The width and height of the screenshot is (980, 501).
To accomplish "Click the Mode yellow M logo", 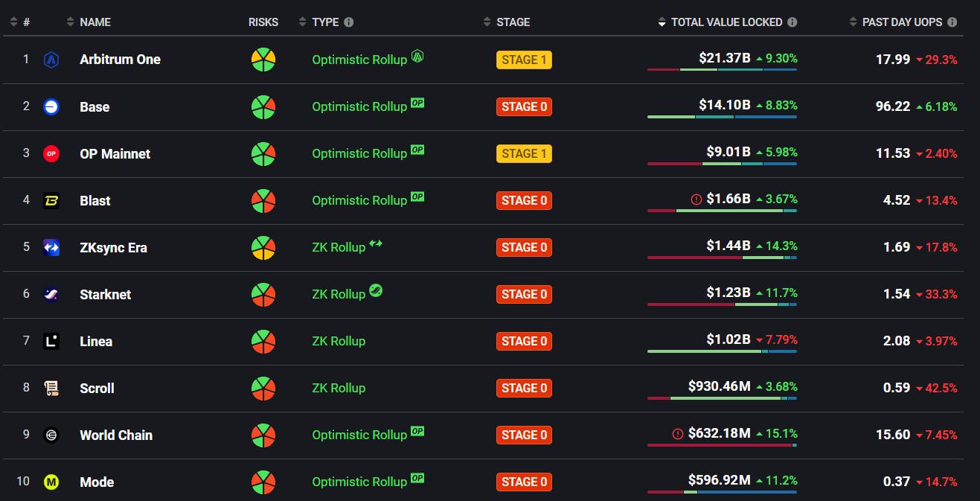I will coord(51,482).
